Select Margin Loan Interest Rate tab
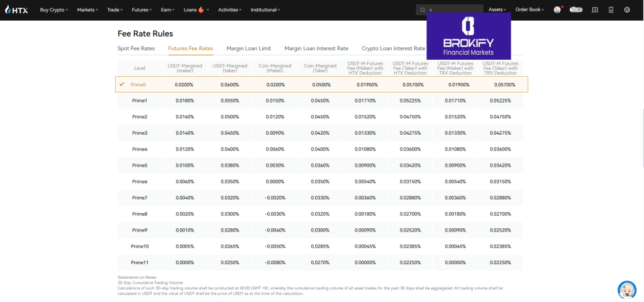This screenshot has height=302, width=644. point(316,48)
